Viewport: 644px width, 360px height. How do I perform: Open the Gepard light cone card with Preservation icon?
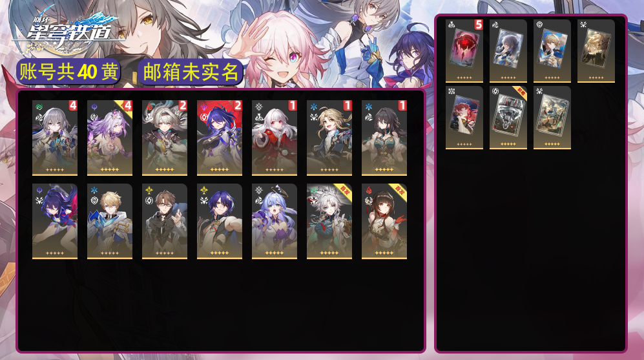coord(552,51)
